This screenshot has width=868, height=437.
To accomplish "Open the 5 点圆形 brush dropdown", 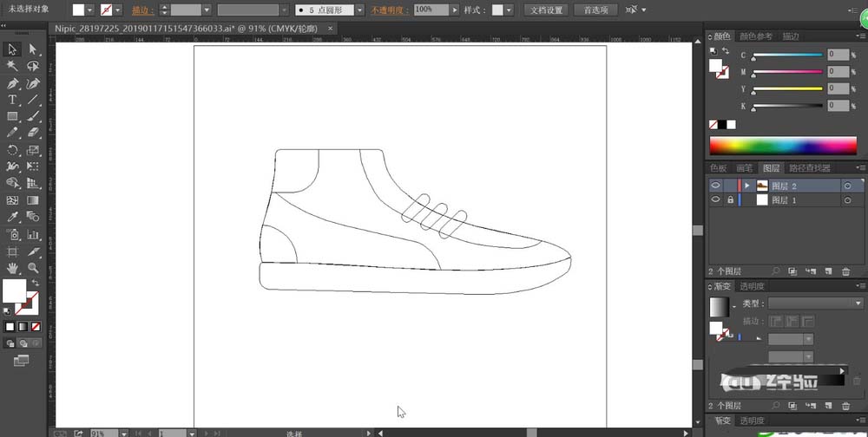I will pos(359,10).
